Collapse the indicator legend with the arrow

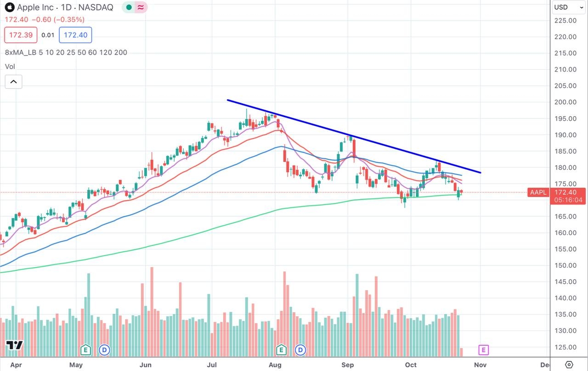point(13,82)
